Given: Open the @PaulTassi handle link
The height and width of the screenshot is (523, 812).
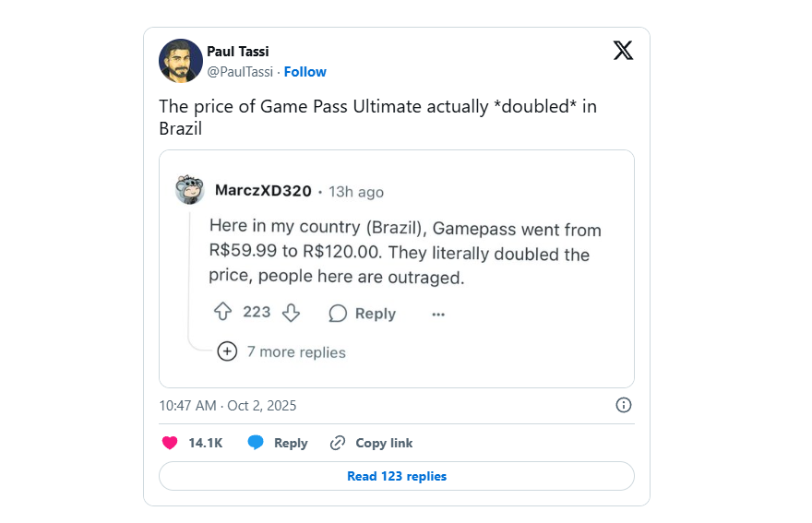Looking at the screenshot, I should pos(241,72).
